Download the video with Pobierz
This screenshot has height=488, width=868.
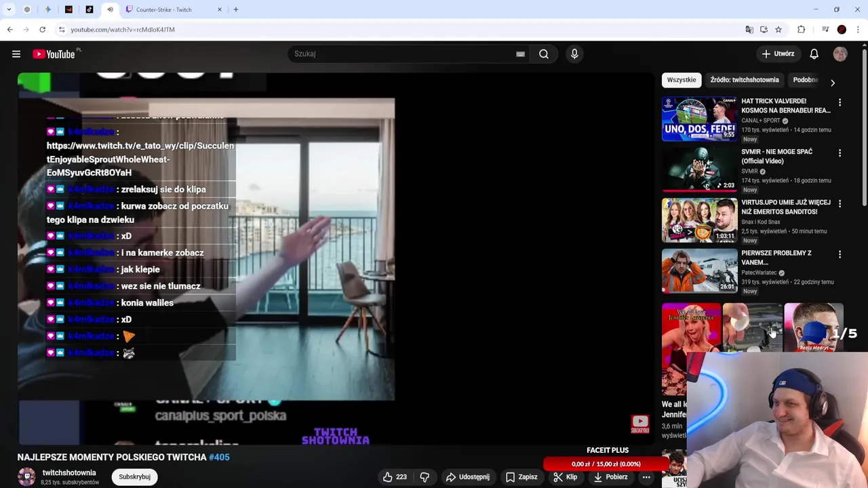coord(610,477)
